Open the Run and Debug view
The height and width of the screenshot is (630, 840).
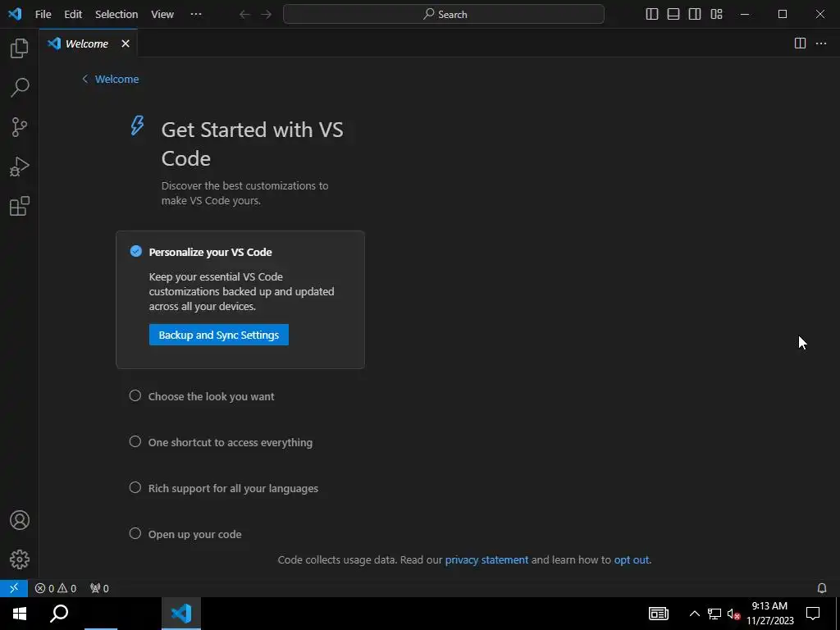tap(20, 167)
